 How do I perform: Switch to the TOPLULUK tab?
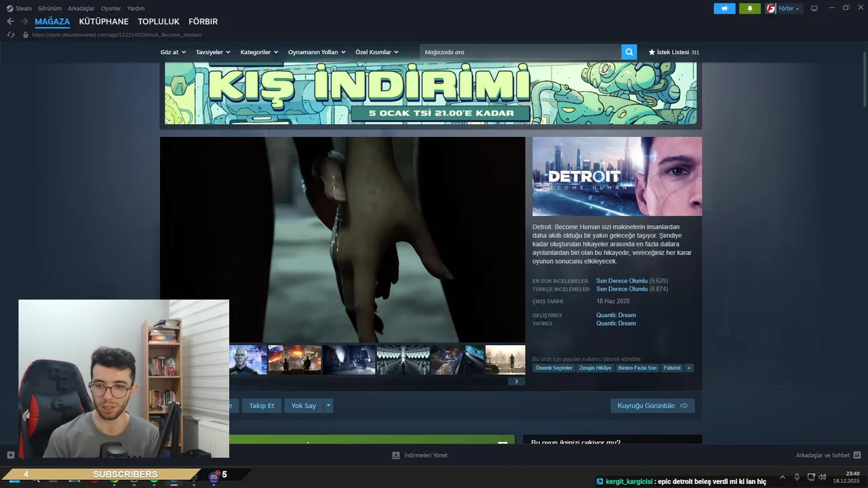pos(159,22)
